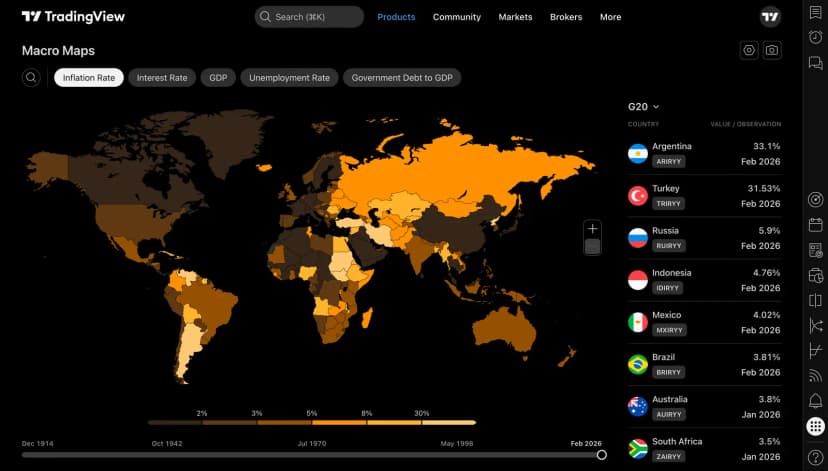Click the timeline slider handle at Feb 2026
Viewport: 828px width, 471px height.
pos(601,455)
